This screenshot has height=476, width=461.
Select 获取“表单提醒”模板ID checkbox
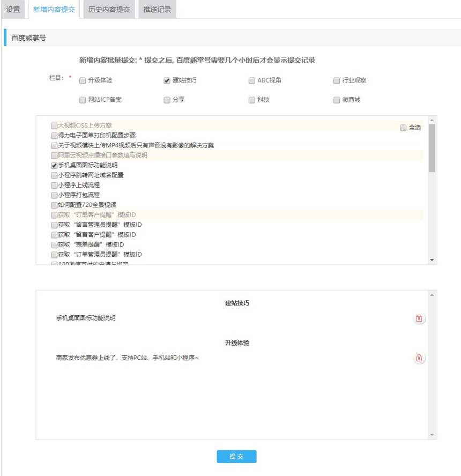[x=54, y=244]
